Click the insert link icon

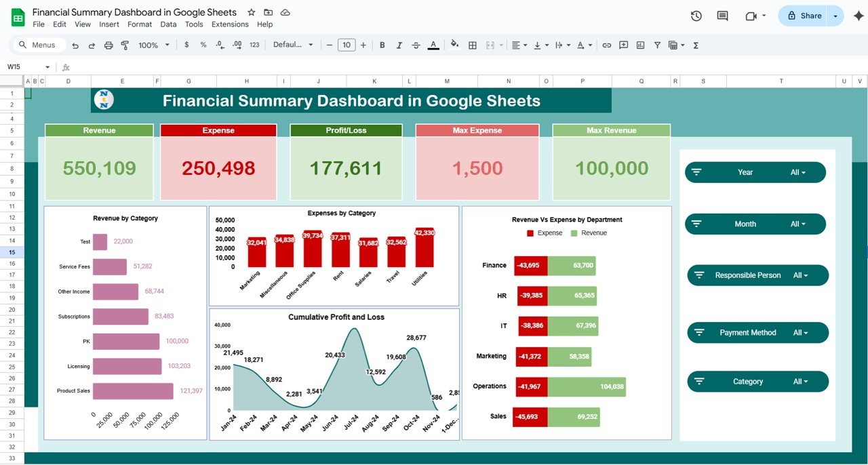click(x=606, y=45)
